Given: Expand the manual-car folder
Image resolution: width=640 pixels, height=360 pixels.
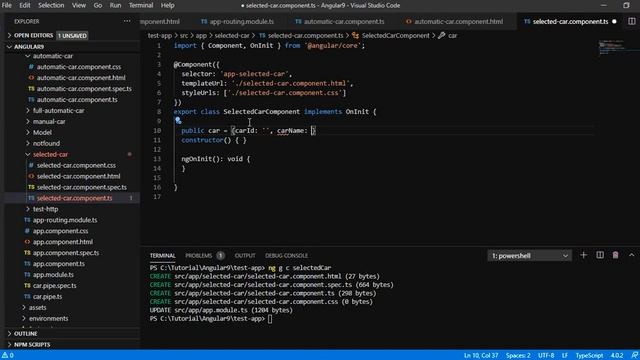Looking at the screenshot, I should 49,122.
